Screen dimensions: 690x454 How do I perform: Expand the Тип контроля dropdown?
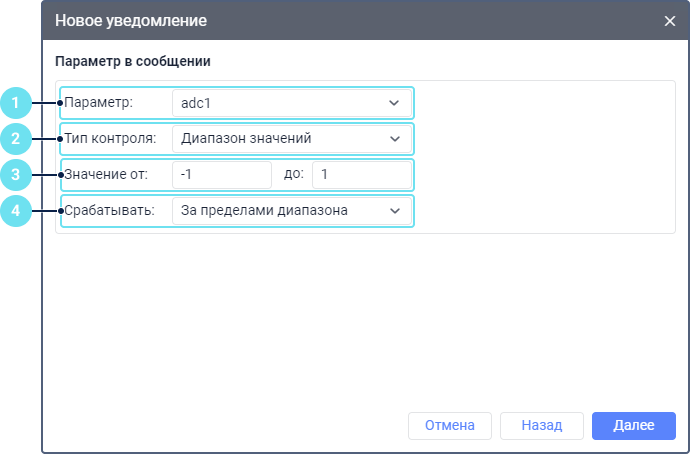click(290, 138)
